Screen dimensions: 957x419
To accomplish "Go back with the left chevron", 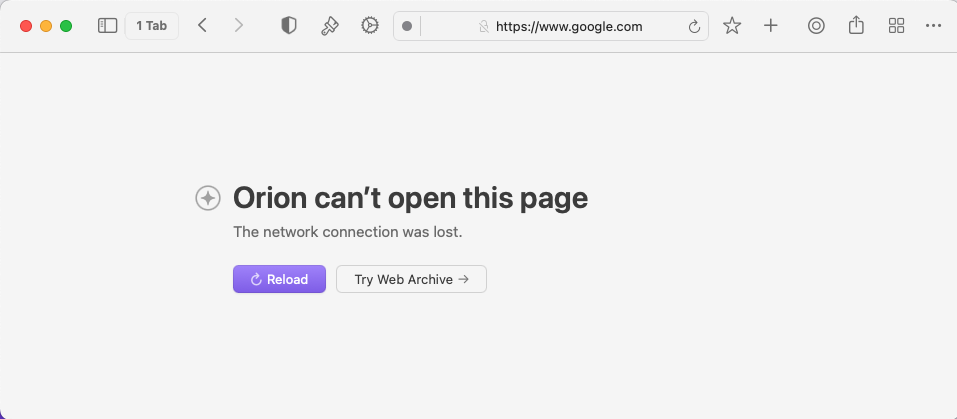I will pos(203,26).
